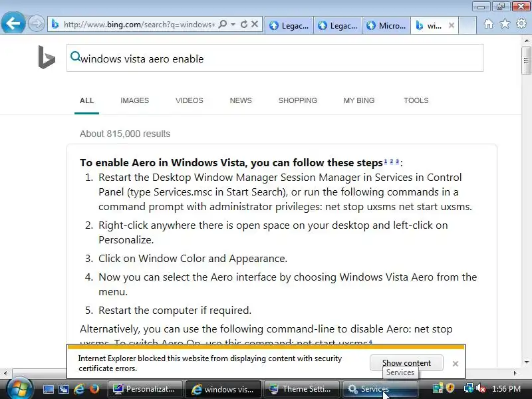
Task: Click 'About 815,000 results' text
Action: point(125,134)
